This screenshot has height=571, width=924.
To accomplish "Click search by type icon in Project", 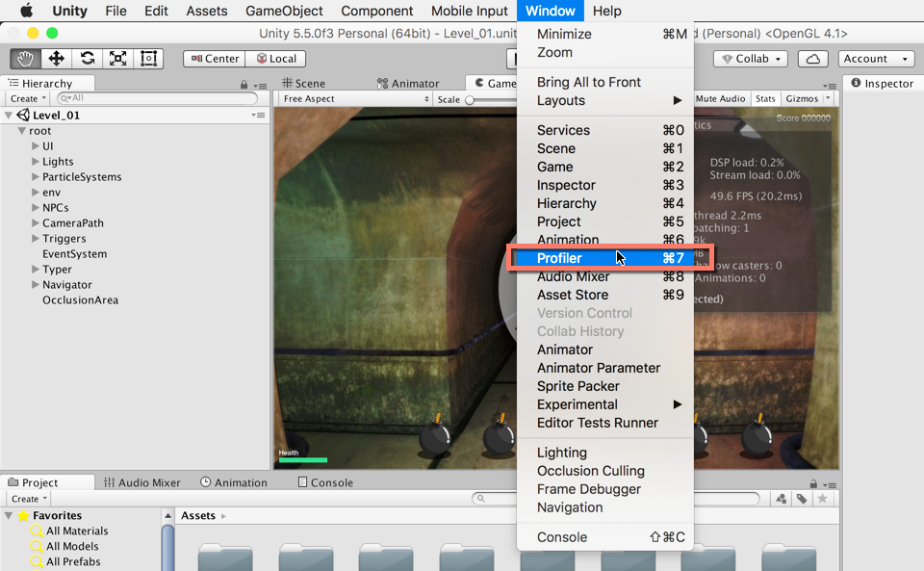I will point(782,499).
